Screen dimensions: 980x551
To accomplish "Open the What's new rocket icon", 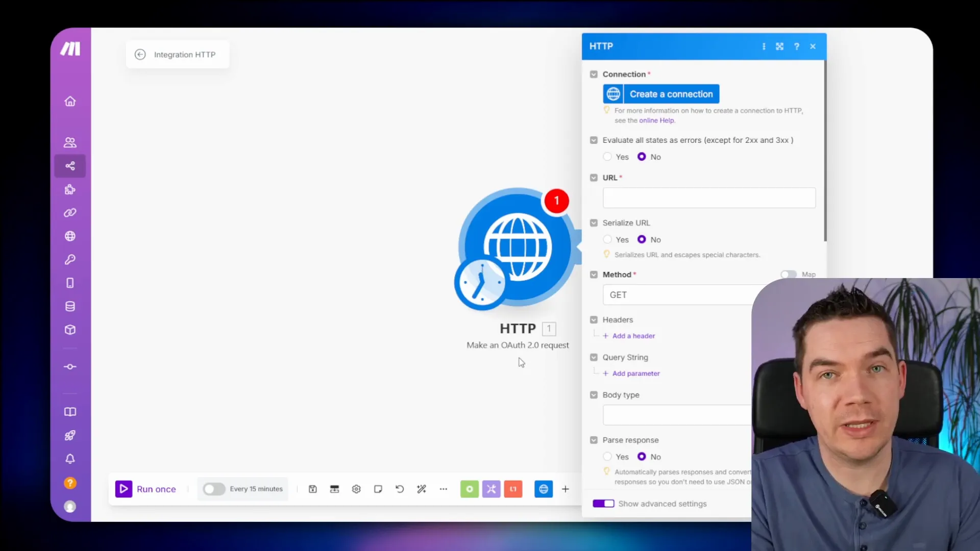I will click(70, 435).
